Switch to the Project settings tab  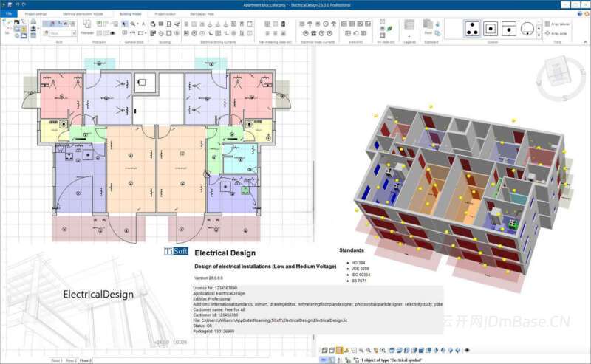35,14
